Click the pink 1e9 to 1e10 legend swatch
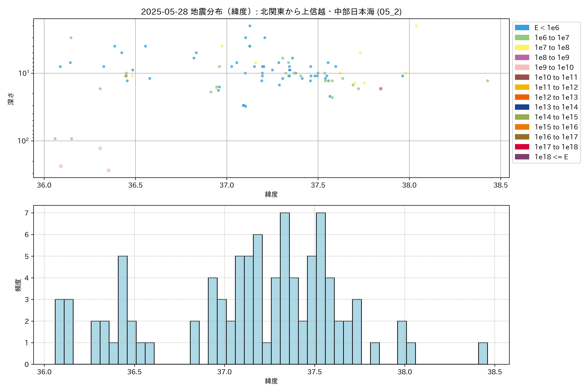The width and height of the screenshot is (588, 392). (522, 67)
